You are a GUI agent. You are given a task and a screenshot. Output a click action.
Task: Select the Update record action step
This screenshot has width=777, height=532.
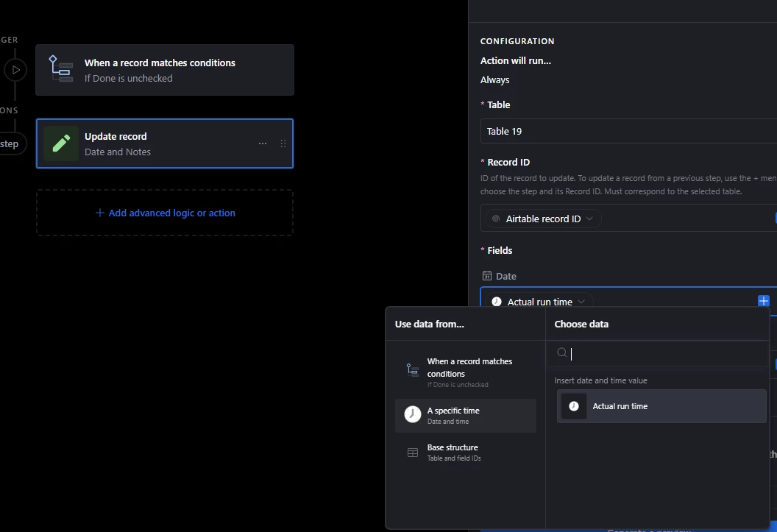165,143
